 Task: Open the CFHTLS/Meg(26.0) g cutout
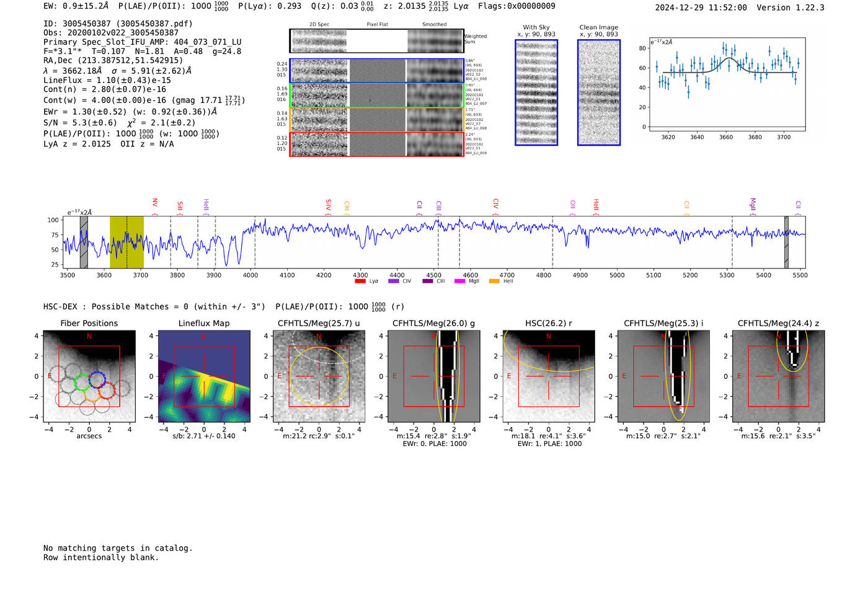pos(433,376)
